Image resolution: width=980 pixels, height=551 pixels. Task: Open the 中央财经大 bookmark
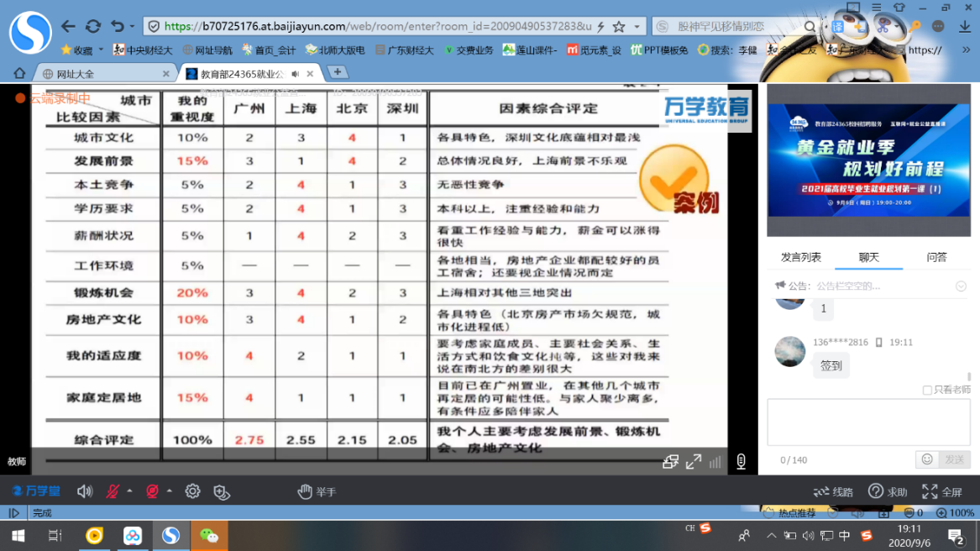143,50
